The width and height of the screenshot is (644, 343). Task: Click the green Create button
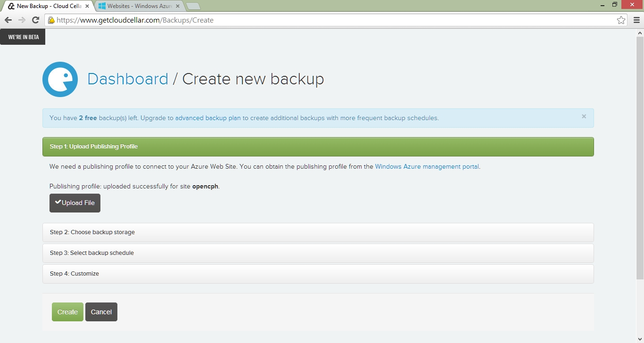(x=67, y=312)
